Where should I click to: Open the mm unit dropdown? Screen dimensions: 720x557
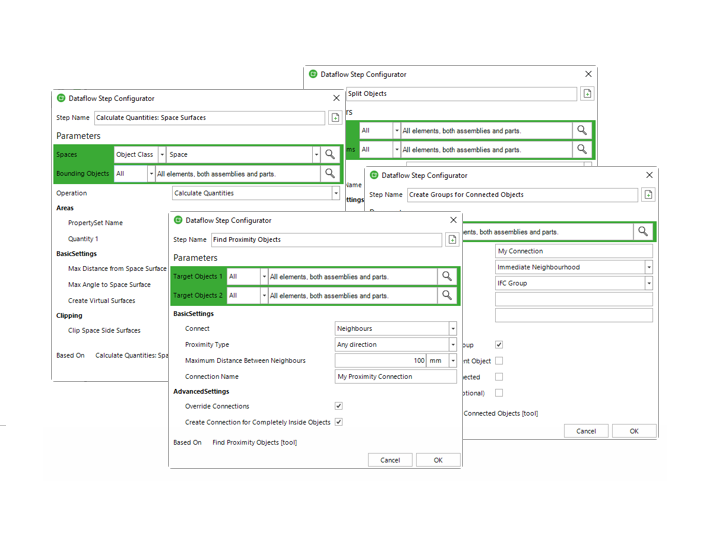tap(453, 360)
